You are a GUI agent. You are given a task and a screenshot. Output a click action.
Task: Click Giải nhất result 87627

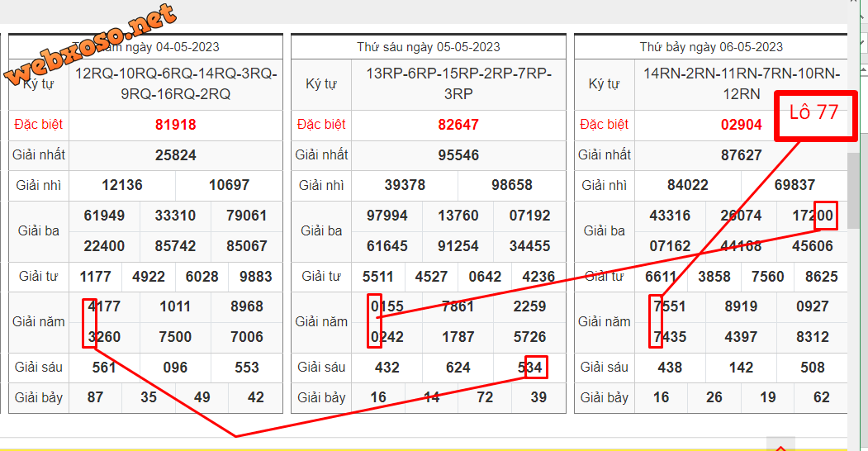[741, 155]
